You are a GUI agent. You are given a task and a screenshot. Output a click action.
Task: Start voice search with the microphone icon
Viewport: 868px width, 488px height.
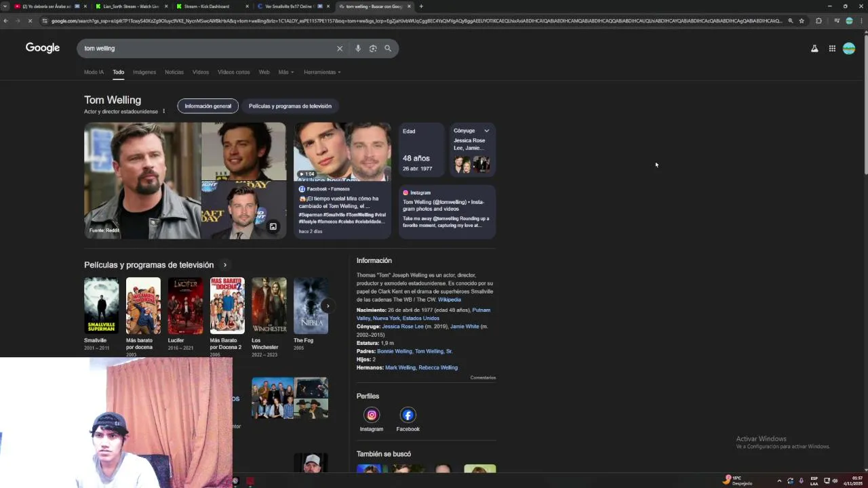pyautogui.click(x=358, y=48)
